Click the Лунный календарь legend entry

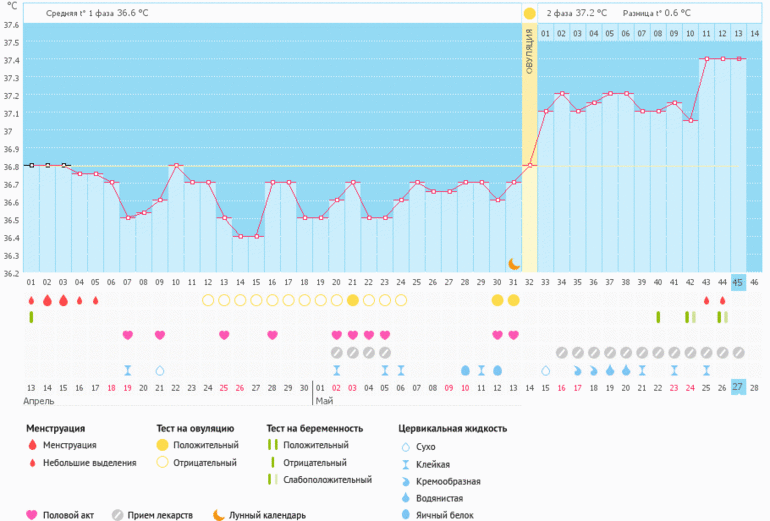(262, 515)
